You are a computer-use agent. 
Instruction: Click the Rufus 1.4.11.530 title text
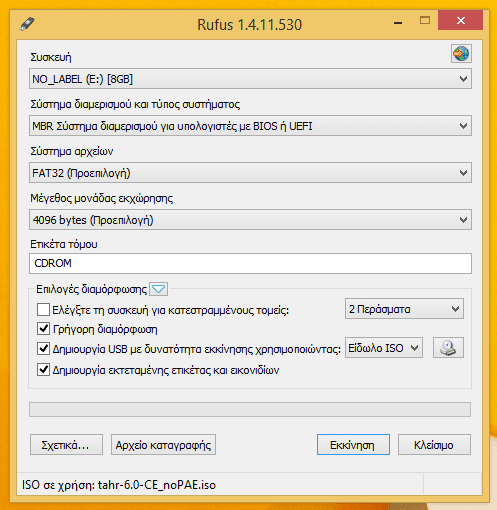click(x=250, y=25)
